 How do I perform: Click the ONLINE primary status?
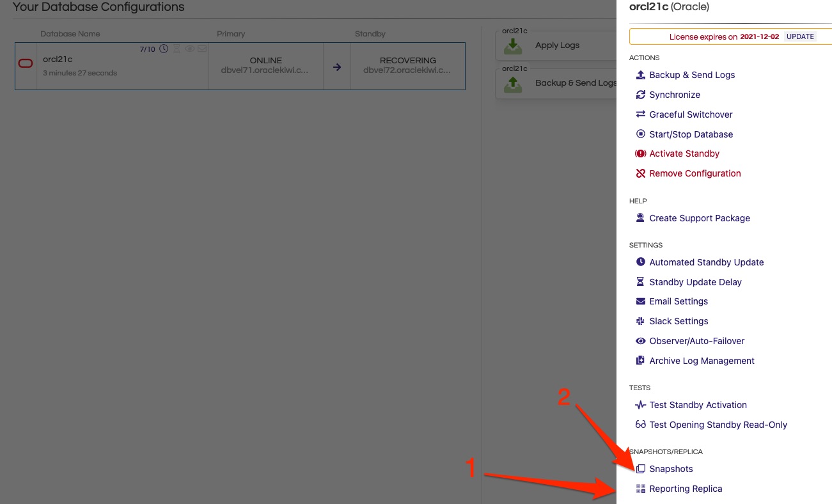[266, 61]
